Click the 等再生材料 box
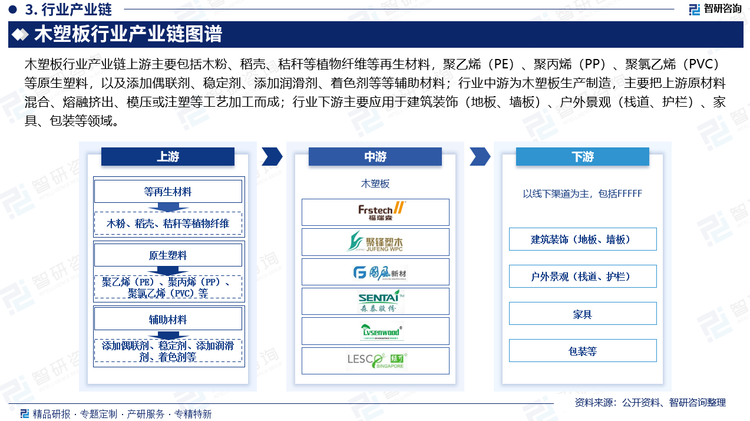Viewport: 750px width, 421px height. 168,191
